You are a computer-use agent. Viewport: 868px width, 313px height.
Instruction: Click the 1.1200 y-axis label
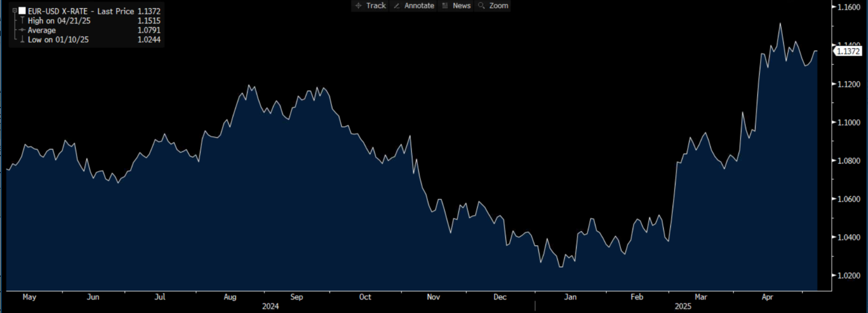tap(848, 84)
